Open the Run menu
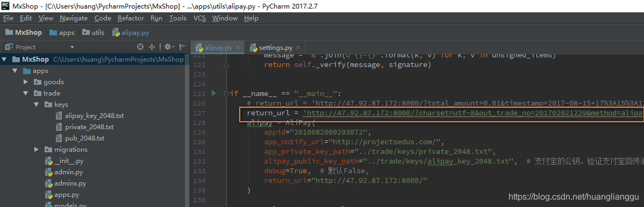The image size is (644, 207). tap(156, 18)
